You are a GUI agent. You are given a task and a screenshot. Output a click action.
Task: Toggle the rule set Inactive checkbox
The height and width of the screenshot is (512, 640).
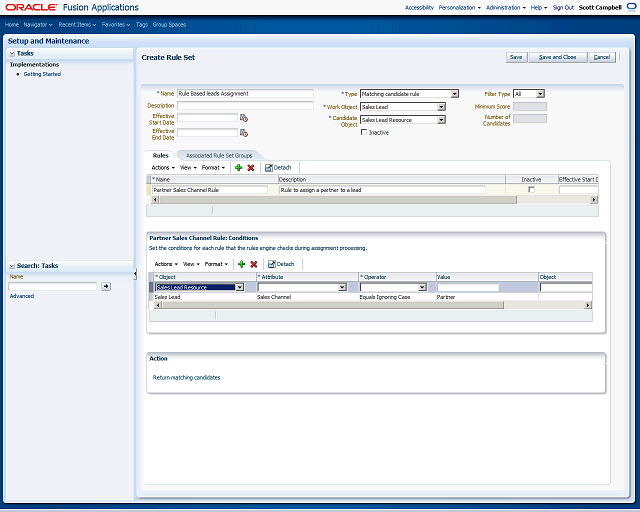point(364,132)
